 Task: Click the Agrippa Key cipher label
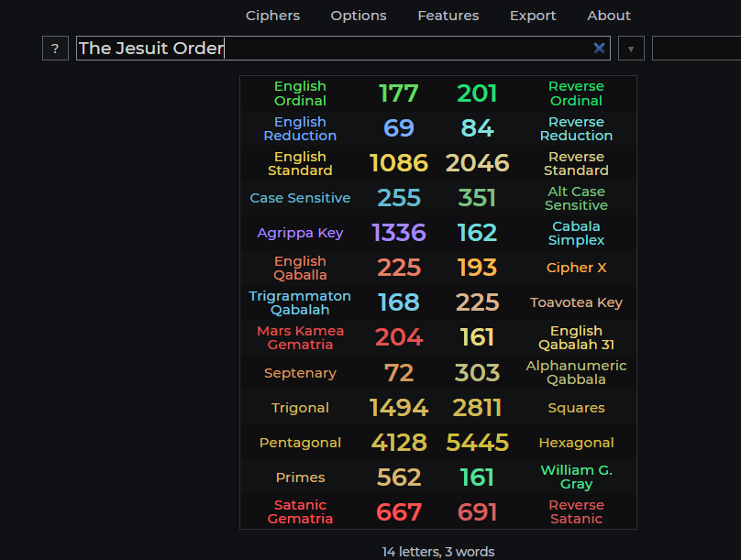[300, 233]
